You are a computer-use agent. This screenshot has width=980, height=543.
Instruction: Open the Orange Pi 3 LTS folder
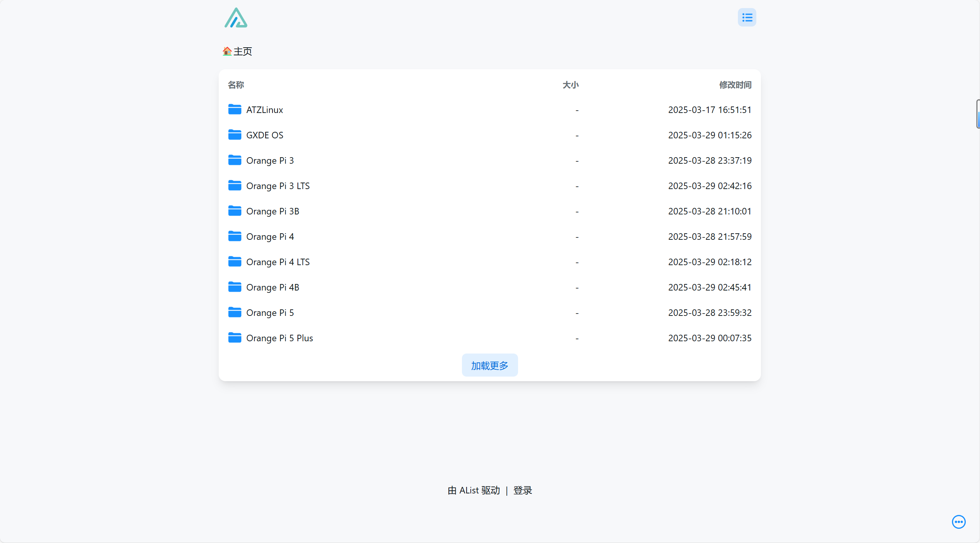tap(277, 186)
